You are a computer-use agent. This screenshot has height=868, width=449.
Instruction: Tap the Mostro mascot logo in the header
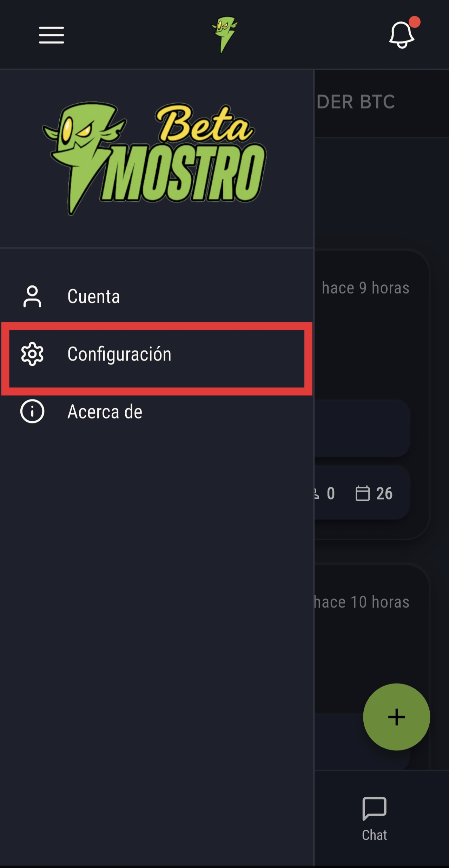pos(224,33)
